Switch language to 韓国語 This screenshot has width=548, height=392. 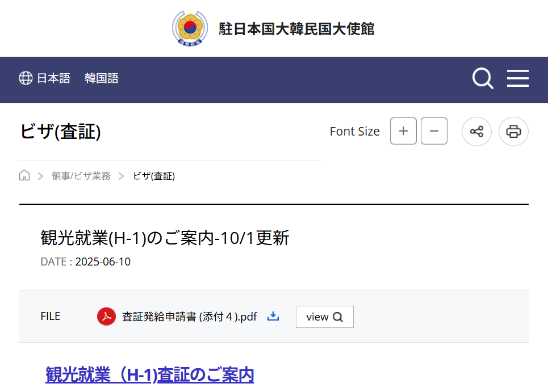click(x=102, y=78)
